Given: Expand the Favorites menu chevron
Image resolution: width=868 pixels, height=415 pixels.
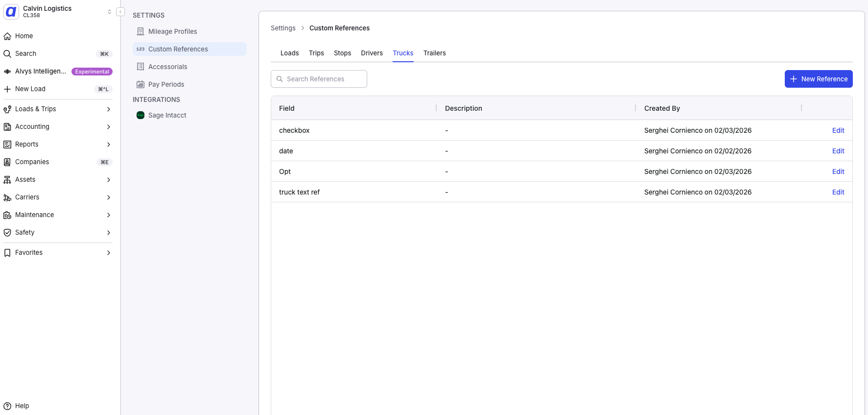Looking at the screenshot, I should (x=109, y=253).
